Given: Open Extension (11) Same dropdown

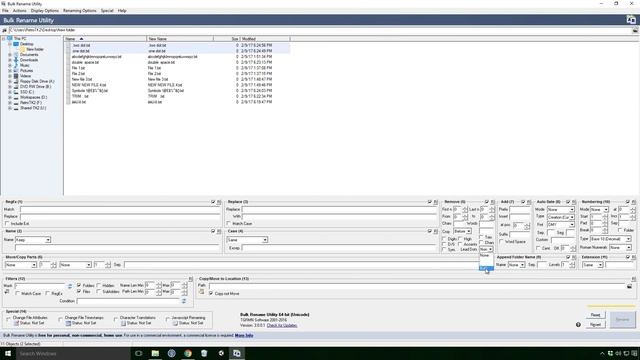Looking at the screenshot, I should (x=593, y=265).
